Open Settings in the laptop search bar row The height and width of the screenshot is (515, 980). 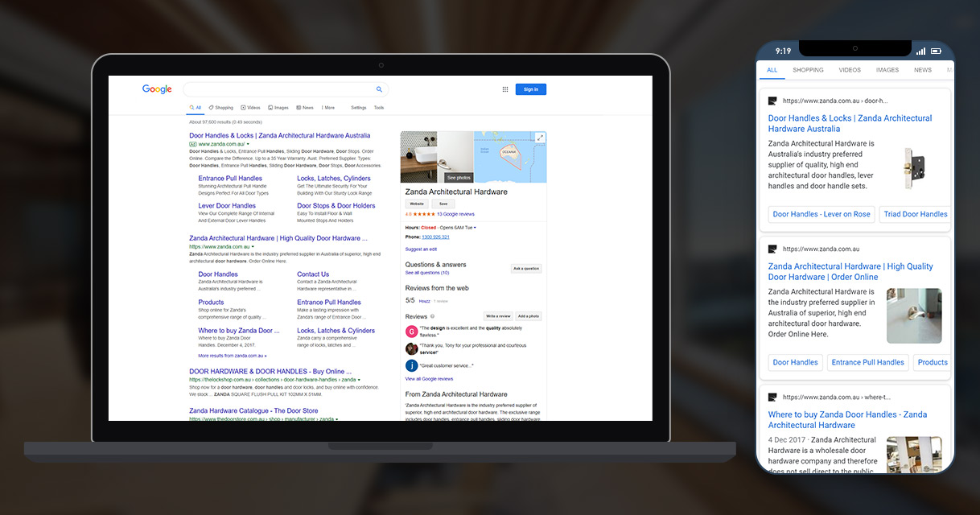(359, 107)
